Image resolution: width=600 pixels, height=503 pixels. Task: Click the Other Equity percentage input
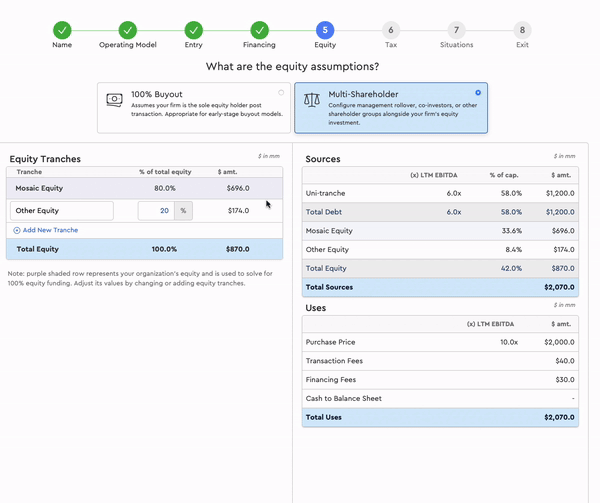click(155, 211)
